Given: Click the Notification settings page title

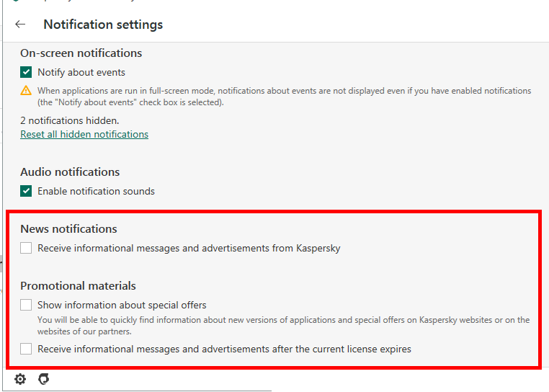Looking at the screenshot, I should [103, 24].
